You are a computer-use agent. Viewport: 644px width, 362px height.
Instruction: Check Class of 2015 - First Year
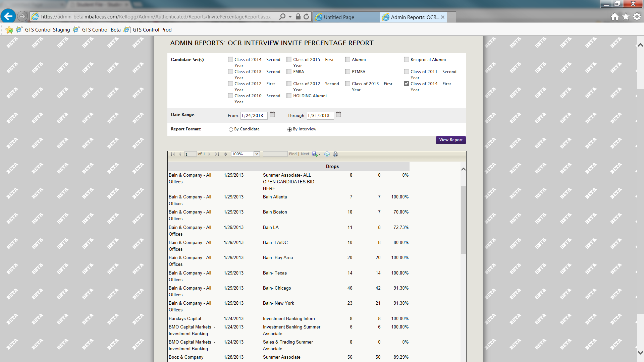(x=289, y=59)
